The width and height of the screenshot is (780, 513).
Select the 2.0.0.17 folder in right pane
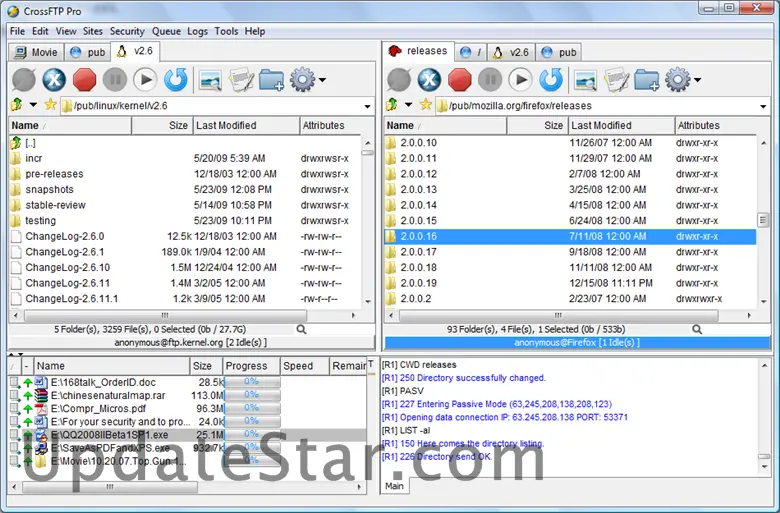[x=418, y=252]
